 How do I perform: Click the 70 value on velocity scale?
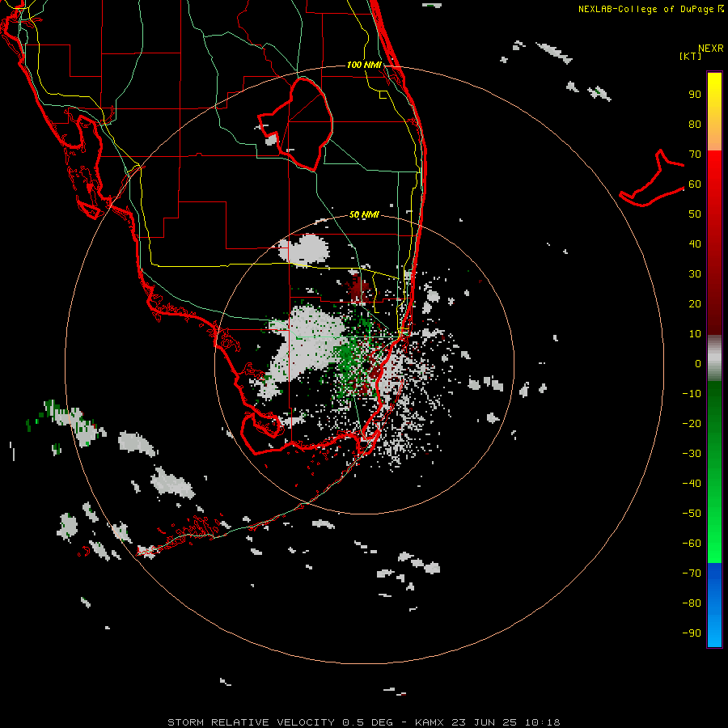[x=695, y=154]
